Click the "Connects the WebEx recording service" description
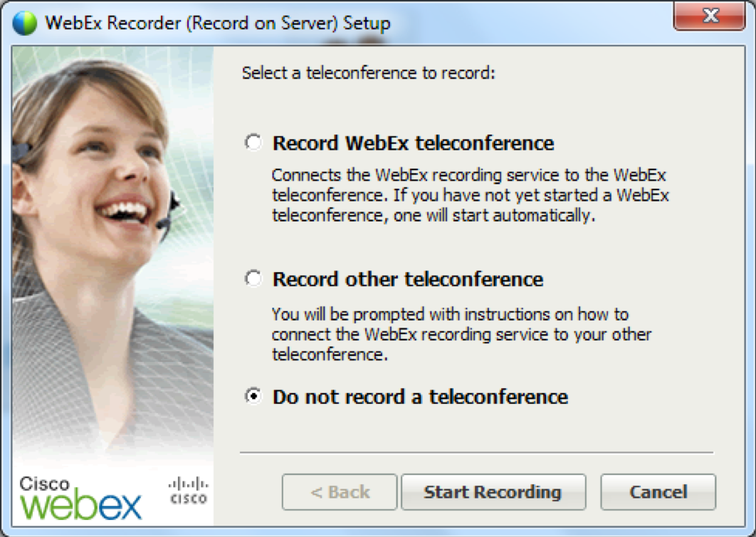 click(470, 194)
